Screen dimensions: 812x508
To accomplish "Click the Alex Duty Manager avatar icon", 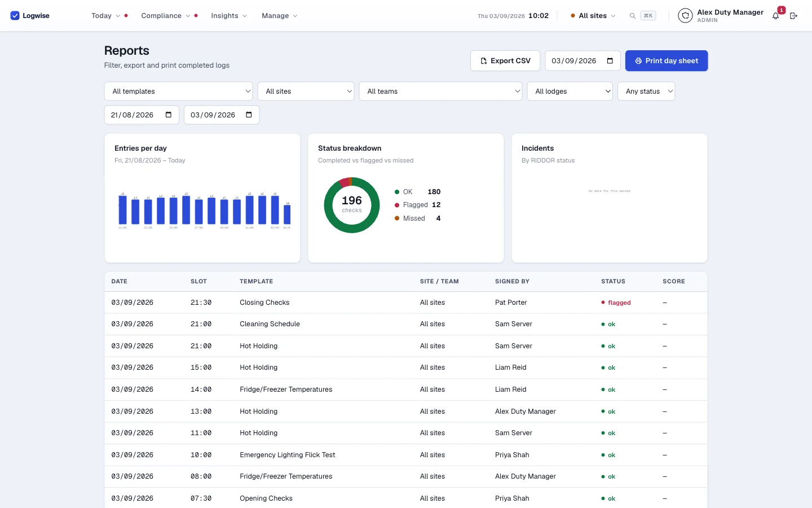I will coord(685,16).
